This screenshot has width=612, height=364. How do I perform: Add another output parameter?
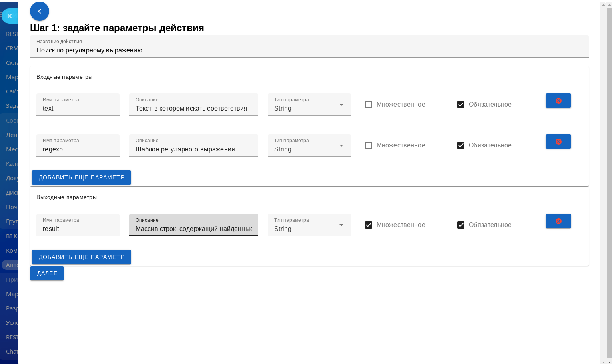81,257
